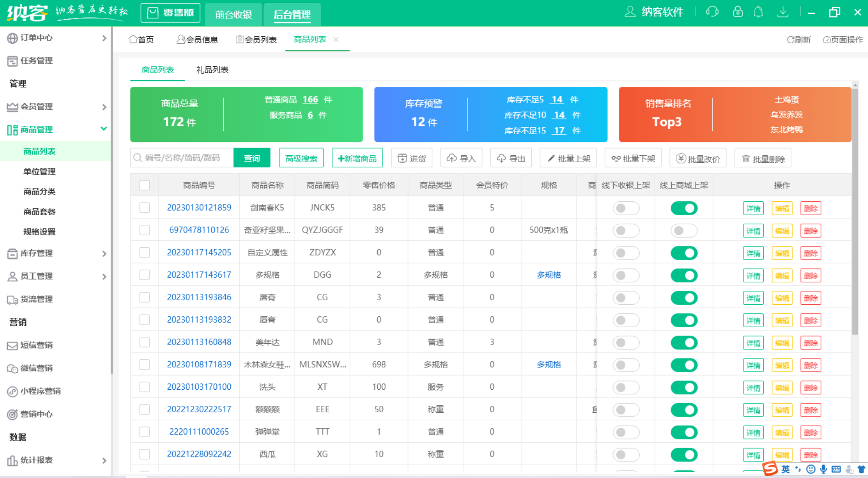Click the download icon in header
This screenshot has width=868, height=478.
click(783, 11)
